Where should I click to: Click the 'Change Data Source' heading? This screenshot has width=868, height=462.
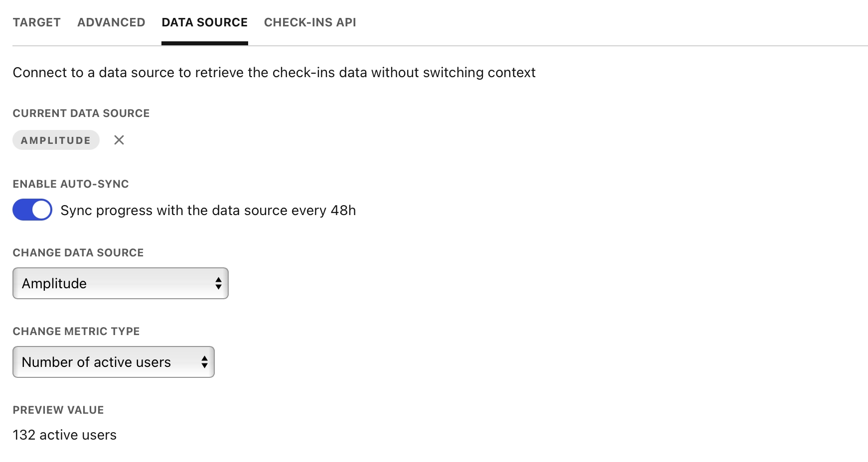[78, 253]
